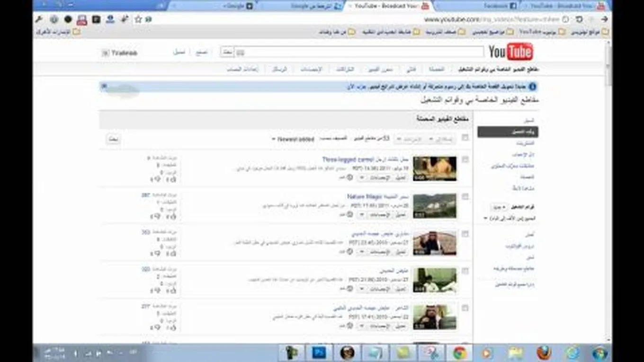This screenshot has width=644, height=362.
Task: Click the wrench menu icon in Chrome
Action: (40, 19)
